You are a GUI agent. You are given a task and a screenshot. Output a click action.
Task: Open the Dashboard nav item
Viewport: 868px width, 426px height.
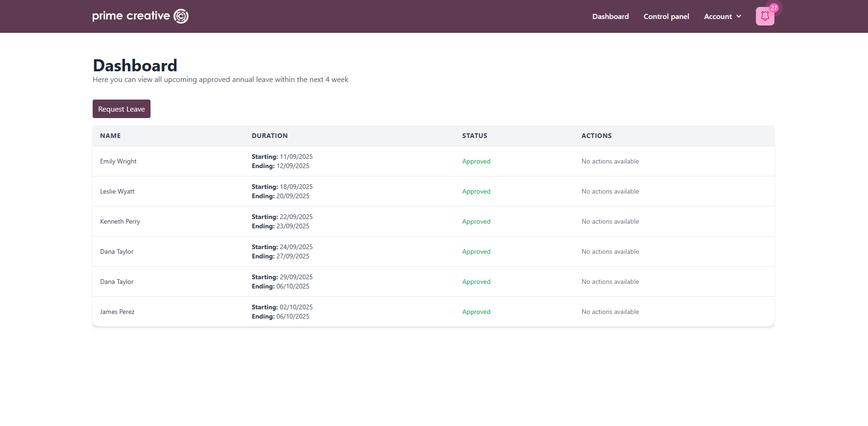610,17
